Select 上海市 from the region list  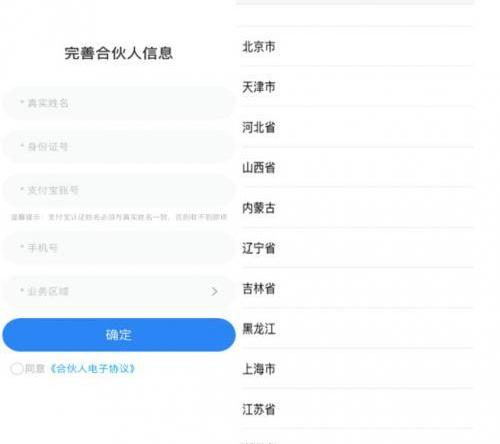(357, 369)
